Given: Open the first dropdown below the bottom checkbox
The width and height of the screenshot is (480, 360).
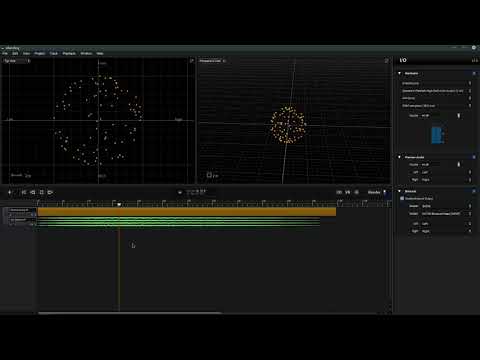Looking at the screenshot, I should click(x=446, y=206).
